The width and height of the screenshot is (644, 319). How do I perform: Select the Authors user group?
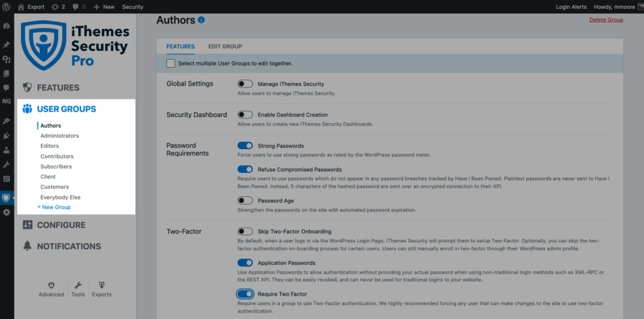pyautogui.click(x=50, y=126)
